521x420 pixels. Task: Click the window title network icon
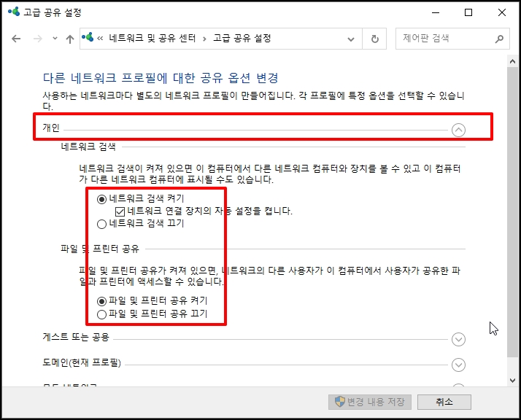point(14,12)
